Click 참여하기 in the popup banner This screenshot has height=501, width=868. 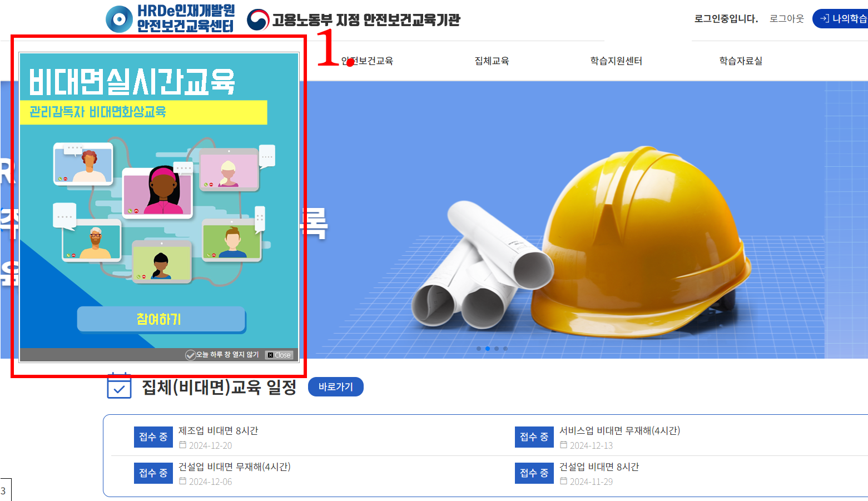(x=161, y=319)
